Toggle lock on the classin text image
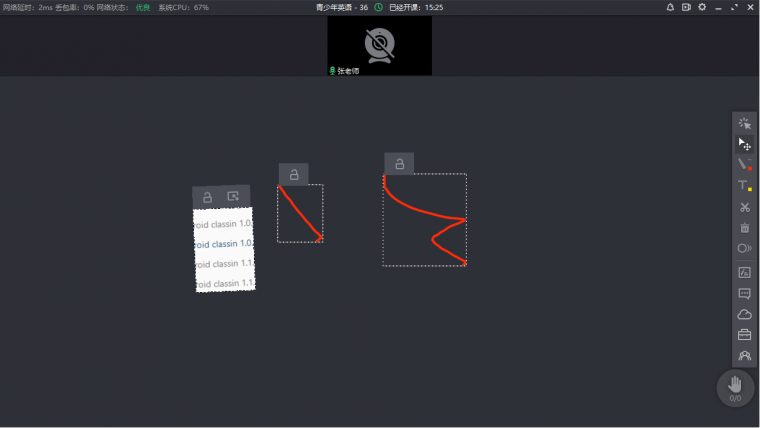 [207, 197]
